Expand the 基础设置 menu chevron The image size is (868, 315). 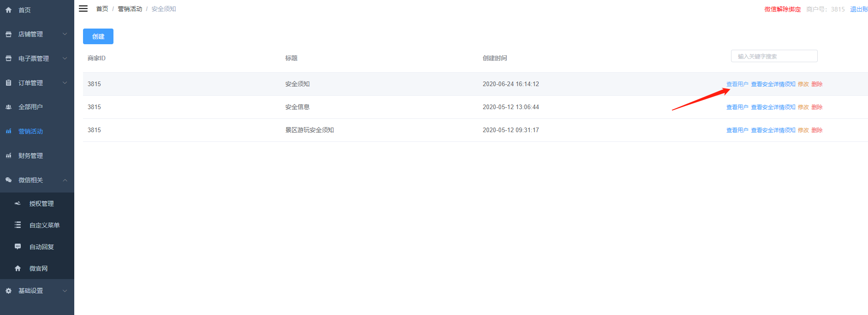pos(65,291)
